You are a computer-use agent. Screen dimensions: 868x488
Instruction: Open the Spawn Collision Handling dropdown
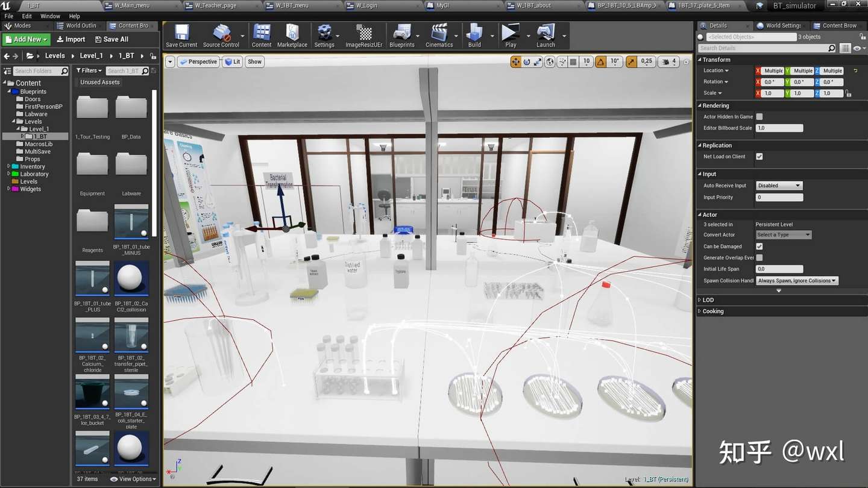797,280
